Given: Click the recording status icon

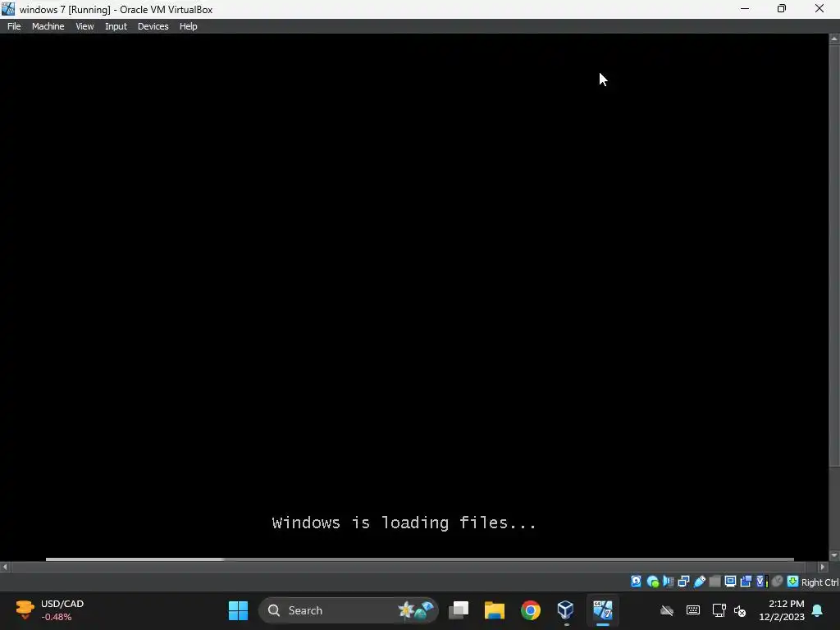Looking at the screenshot, I should click(746, 582).
